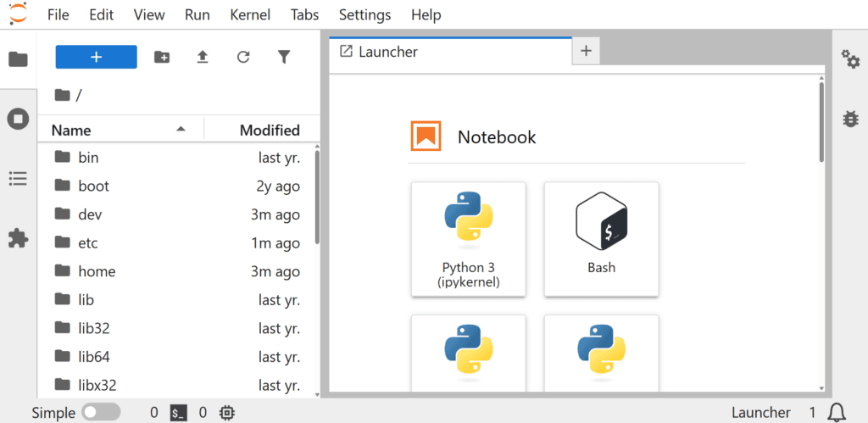Create a new folder
This screenshot has width=868, height=423.
162,57
